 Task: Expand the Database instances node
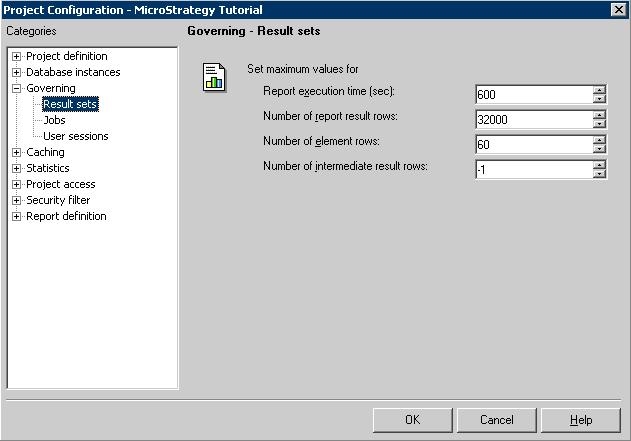16,72
